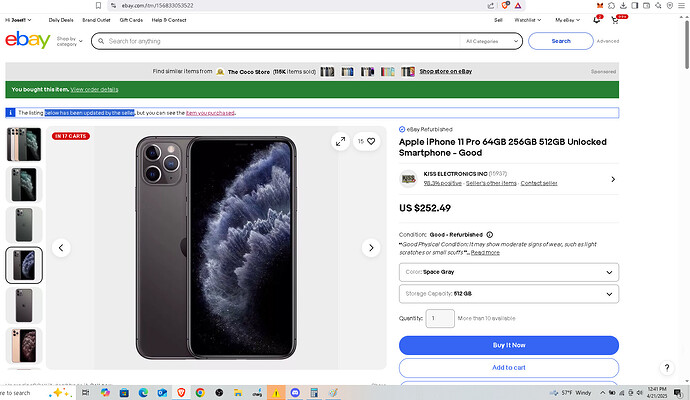Click the Quantity input box
This screenshot has height=400, width=690.
(440, 318)
